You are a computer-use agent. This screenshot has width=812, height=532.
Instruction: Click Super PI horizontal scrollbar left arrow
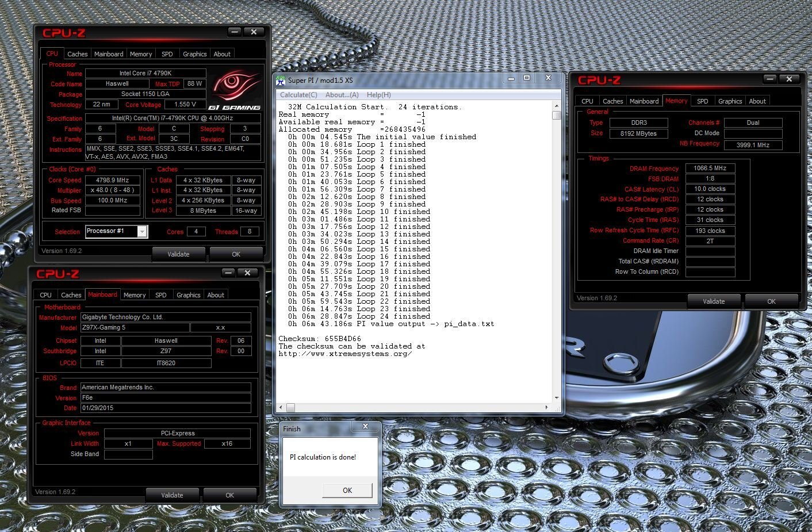[281, 407]
